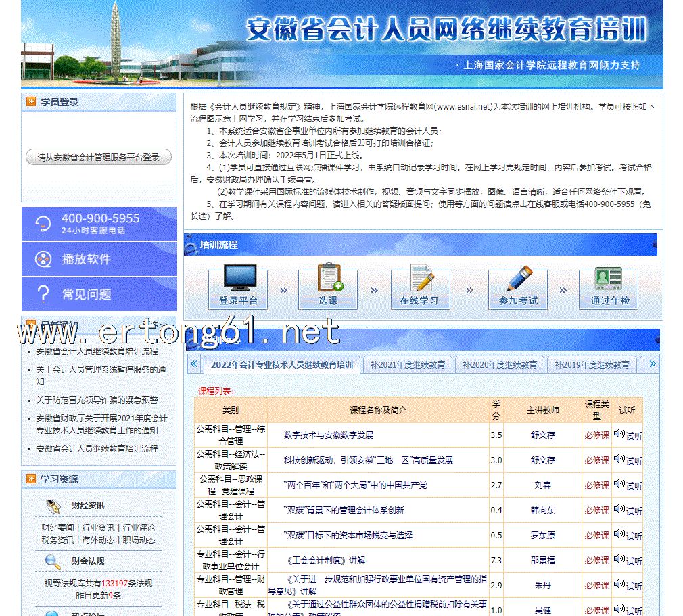
Task: Click the 400-900-5955 customer service banner
Action: click(99, 223)
